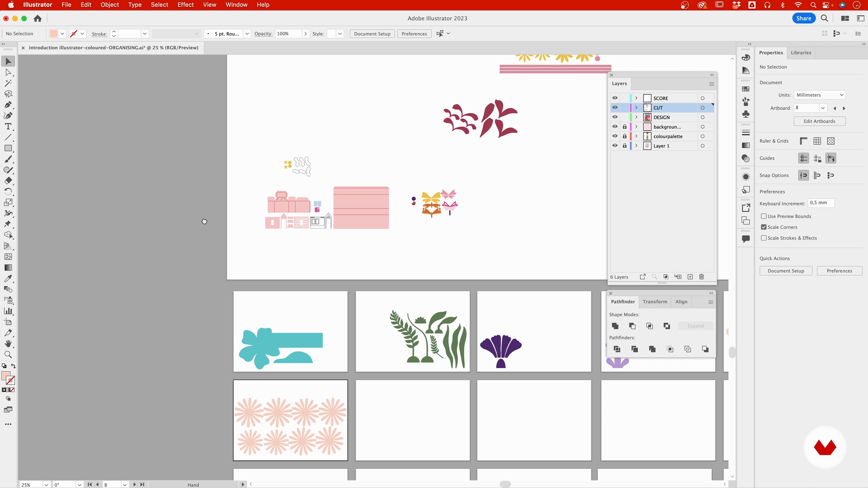The image size is (868, 488).
Task: Unlock Layer 1 lock icon
Action: click(x=625, y=145)
